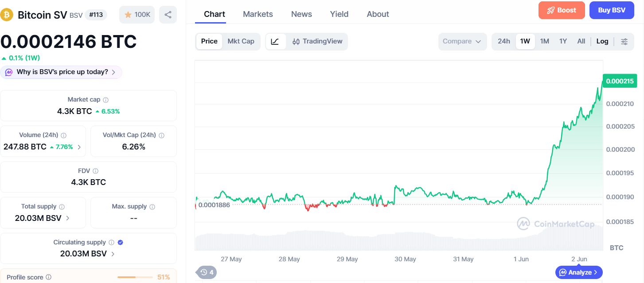Expand 'Why is BSV's price up today?' chevron
This screenshot has width=644, height=283.
(x=114, y=72)
